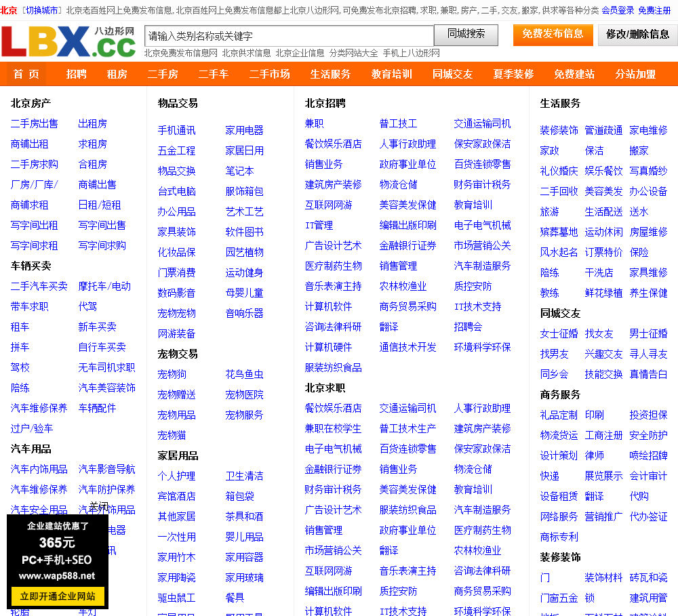Open 二手车 in the navigation bar
Viewport: 678px width, 616px height.
pos(213,74)
